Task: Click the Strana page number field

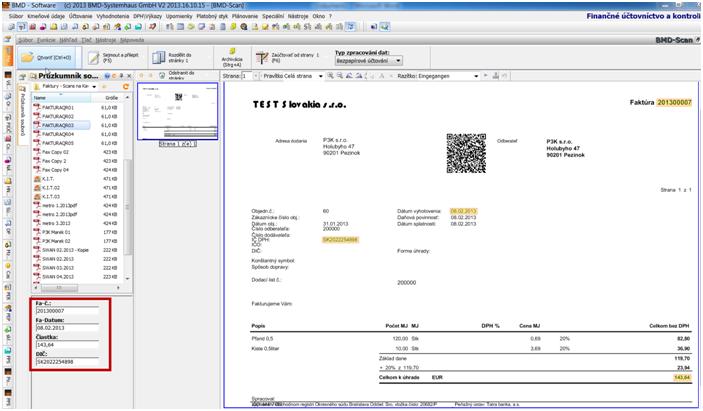Action: tap(247, 76)
